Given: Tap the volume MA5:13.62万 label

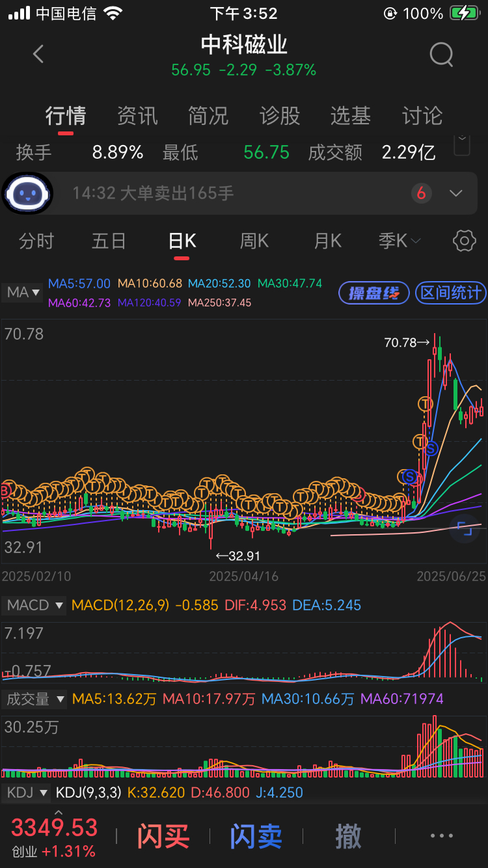Looking at the screenshot, I should click(x=115, y=699).
